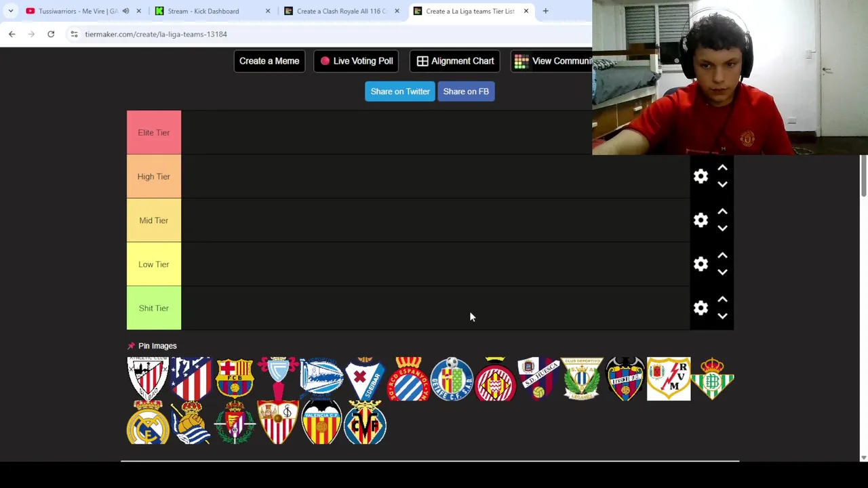Close the Kick Dashboard tab

click(x=268, y=11)
